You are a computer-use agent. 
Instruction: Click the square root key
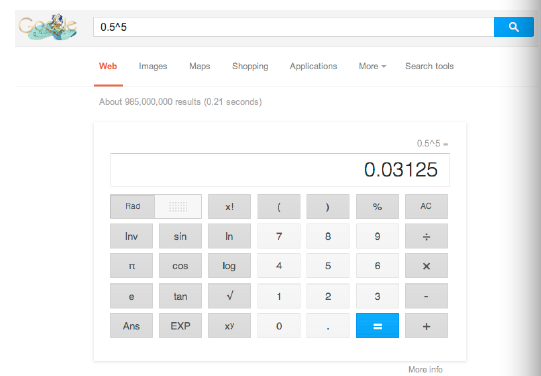(x=229, y=296)
